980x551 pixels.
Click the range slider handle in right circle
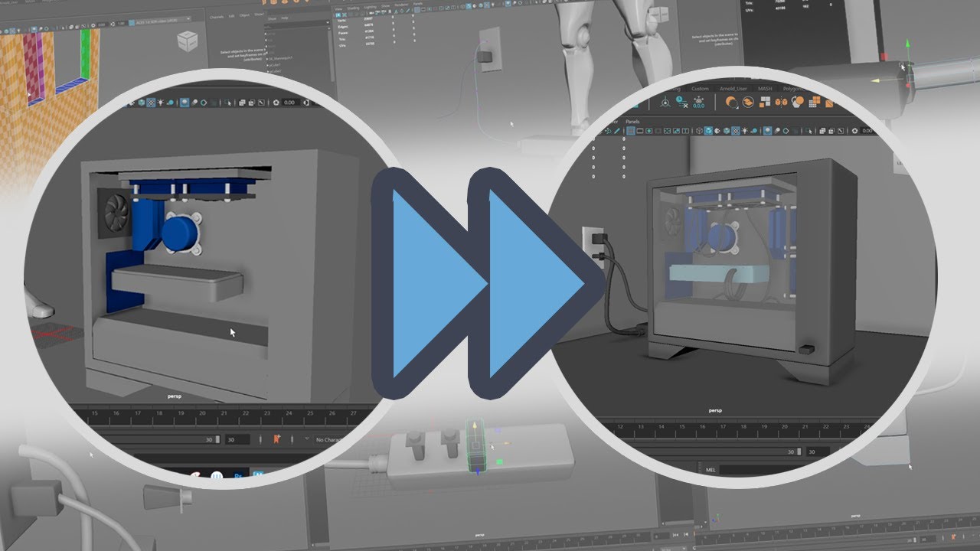[x=799, y=452]
